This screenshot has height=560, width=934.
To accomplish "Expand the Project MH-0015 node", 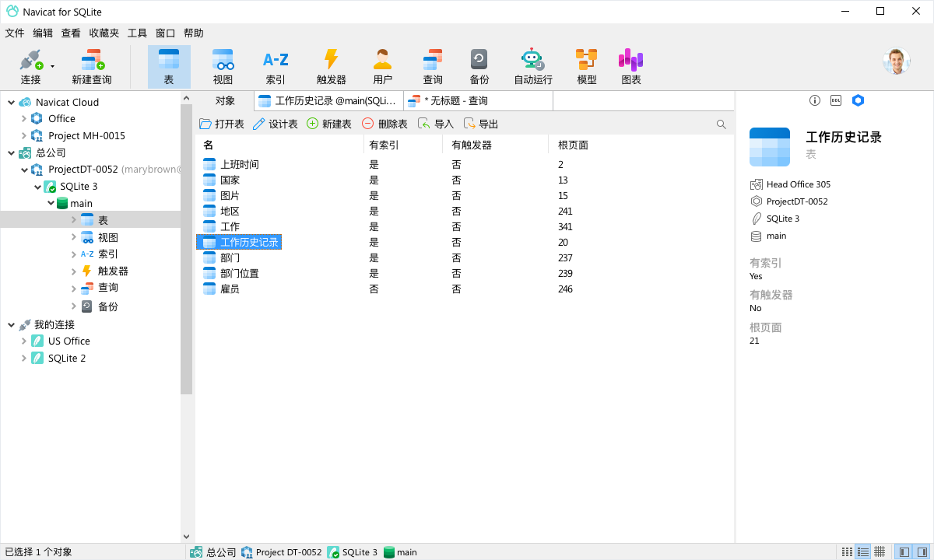I will [x=23, y=135].
